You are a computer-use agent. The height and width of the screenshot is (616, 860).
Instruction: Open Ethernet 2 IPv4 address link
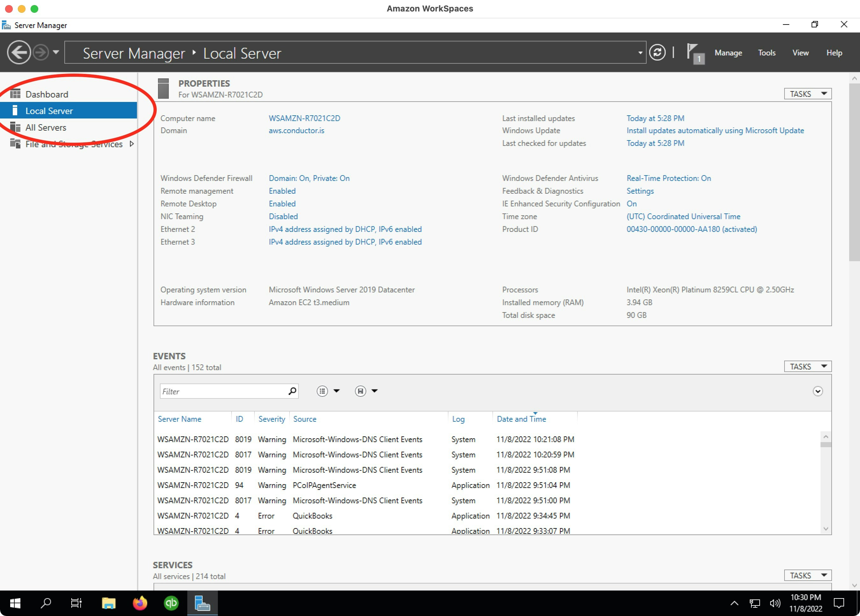[x=345, y=229]
